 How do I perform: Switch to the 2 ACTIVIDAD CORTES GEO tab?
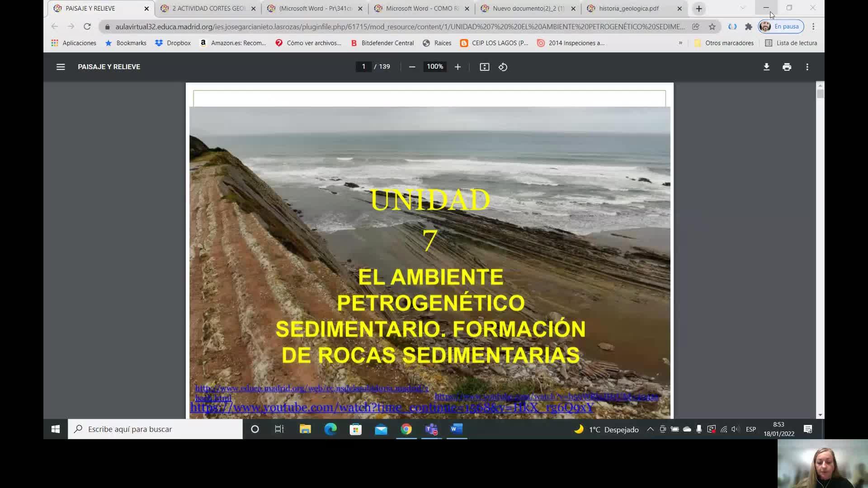[208, 9]
